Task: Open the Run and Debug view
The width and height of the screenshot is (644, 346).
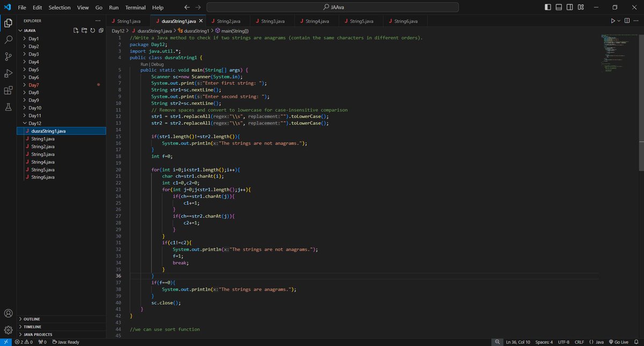Action: [9, 73]
